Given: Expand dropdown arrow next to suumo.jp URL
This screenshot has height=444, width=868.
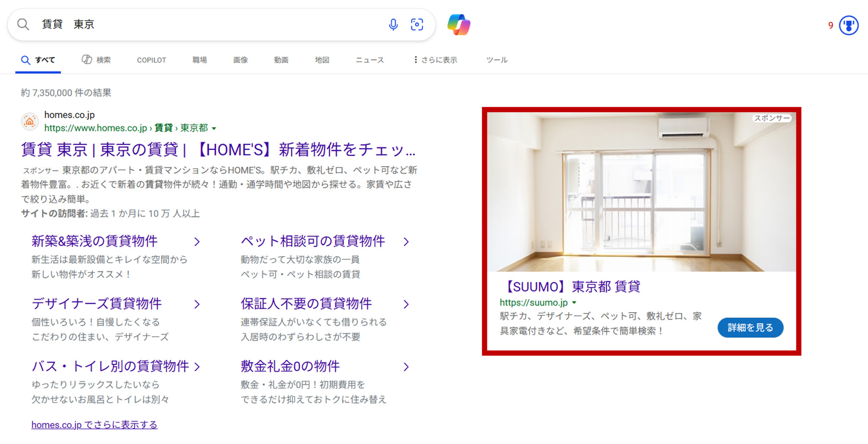Looking at the screenshot, I should (574, 303).
